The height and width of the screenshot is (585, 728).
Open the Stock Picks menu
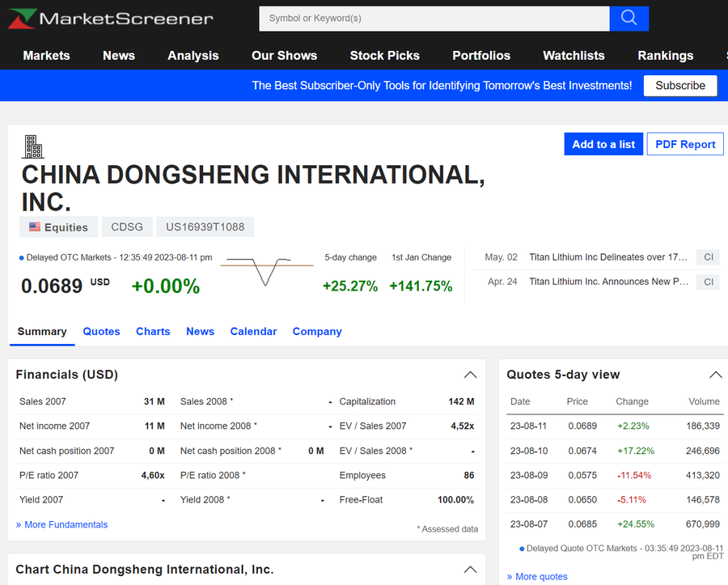(x=385, y=56)
